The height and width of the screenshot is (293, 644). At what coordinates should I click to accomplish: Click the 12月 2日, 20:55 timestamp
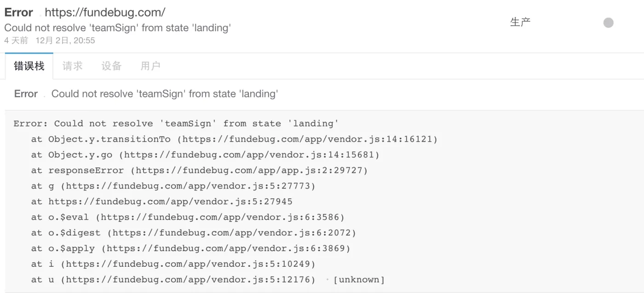click(x=65, y=40)
